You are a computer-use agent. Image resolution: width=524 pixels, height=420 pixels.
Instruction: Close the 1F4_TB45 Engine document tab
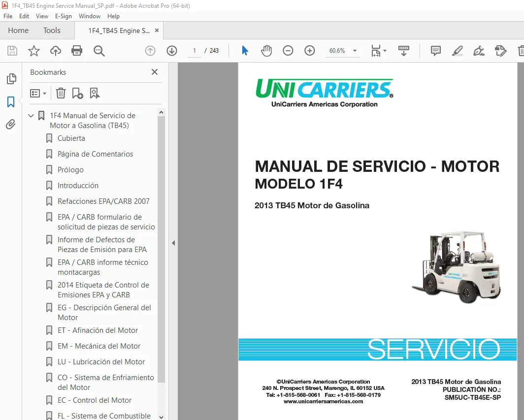157,31
